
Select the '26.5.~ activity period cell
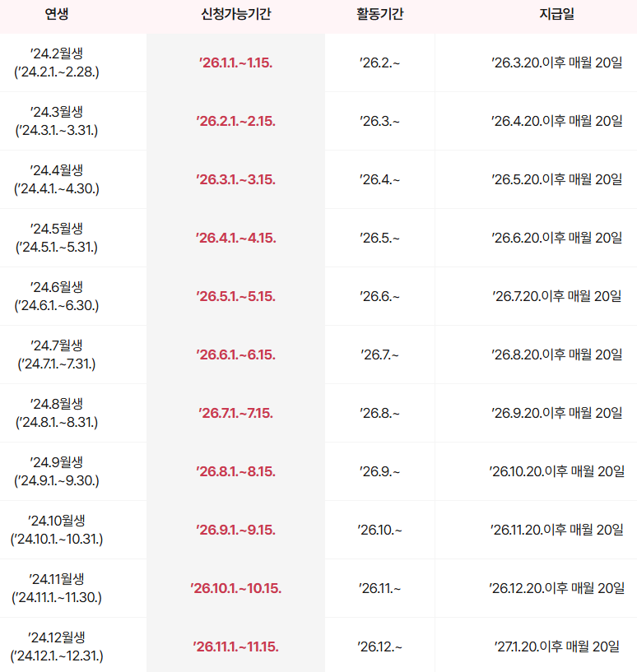[x=379, y=238]
